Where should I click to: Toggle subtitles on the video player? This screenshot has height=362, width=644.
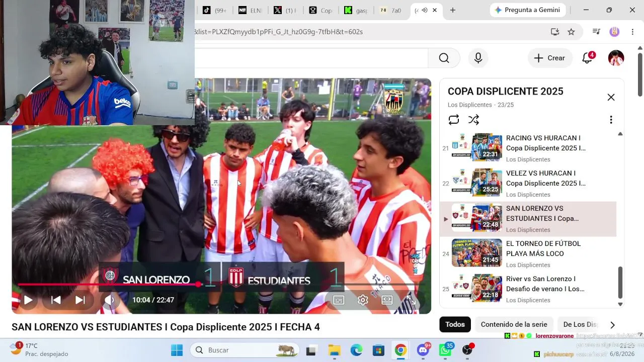click(x=339, y=300)
